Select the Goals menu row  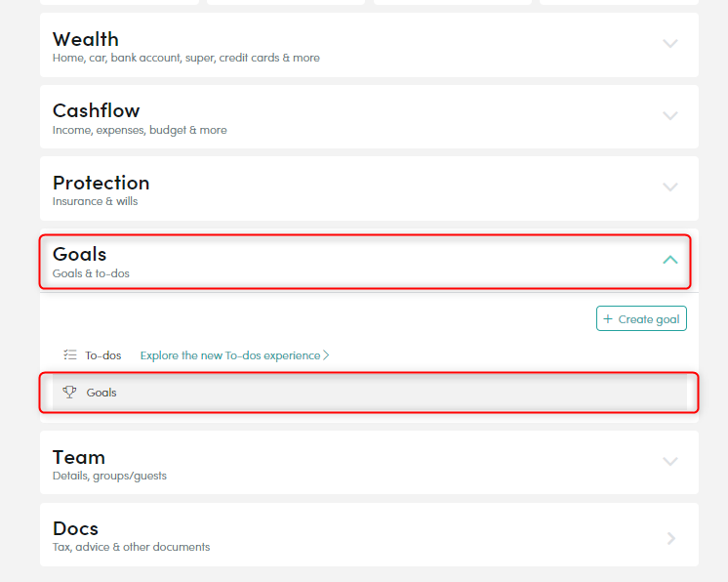coord(370,393)
